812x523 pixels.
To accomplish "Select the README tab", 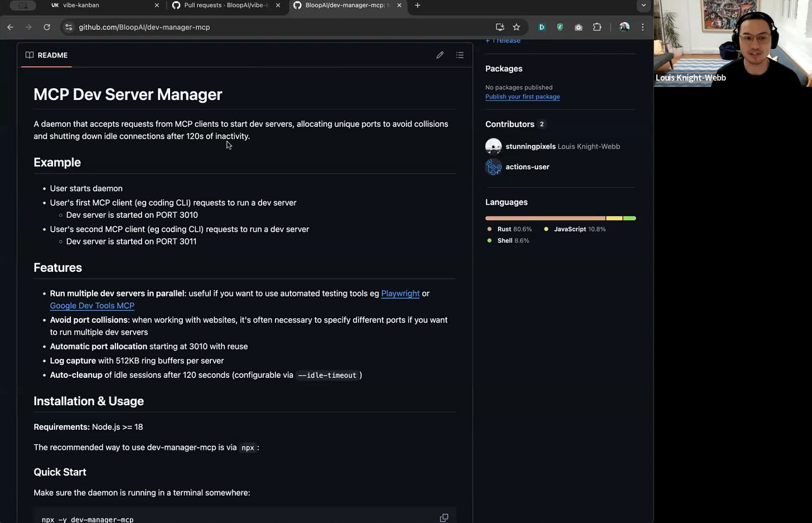I will (46, 55).
